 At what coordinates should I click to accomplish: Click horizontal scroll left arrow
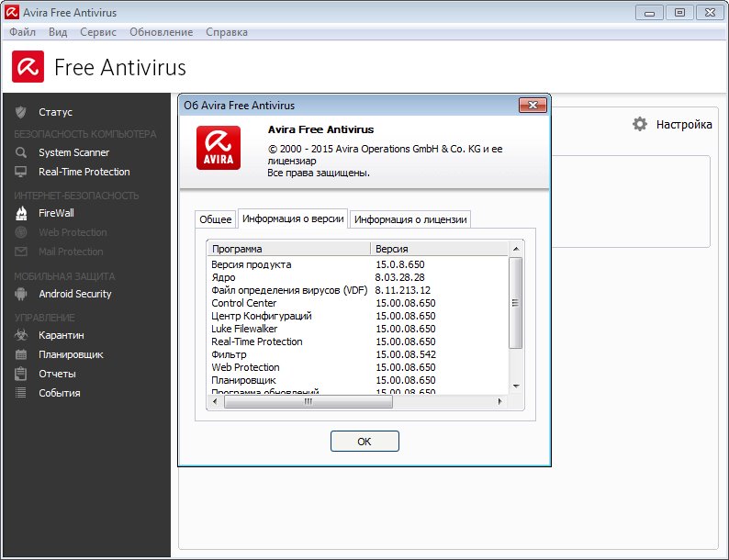(x=215, y=401)
